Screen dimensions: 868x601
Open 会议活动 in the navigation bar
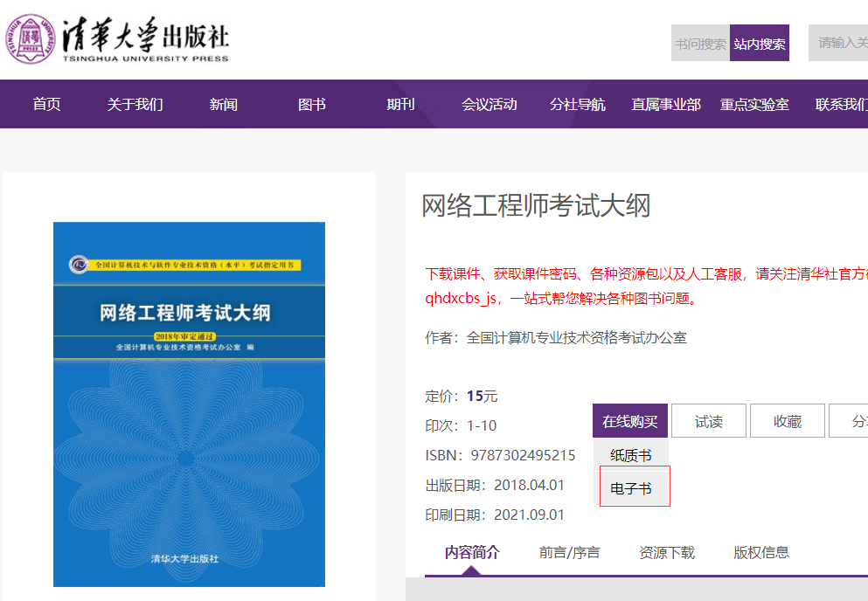click(490, 105)
